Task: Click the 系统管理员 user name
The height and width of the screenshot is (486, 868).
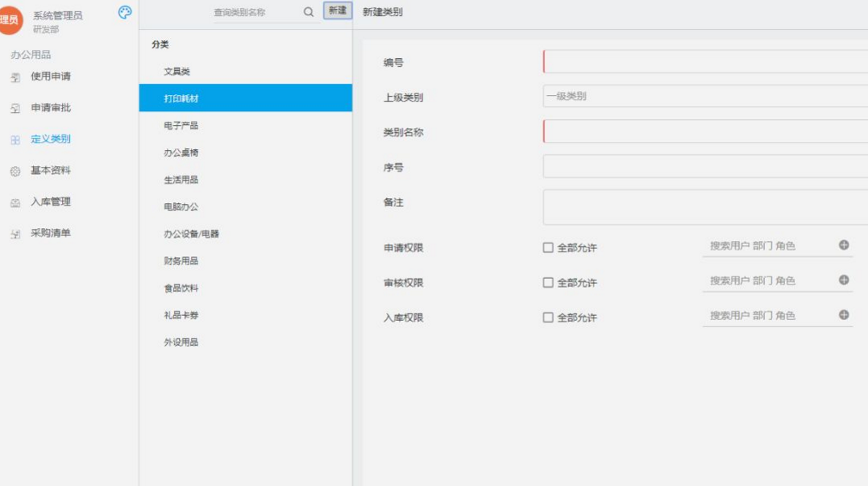Action: (57, 15)
